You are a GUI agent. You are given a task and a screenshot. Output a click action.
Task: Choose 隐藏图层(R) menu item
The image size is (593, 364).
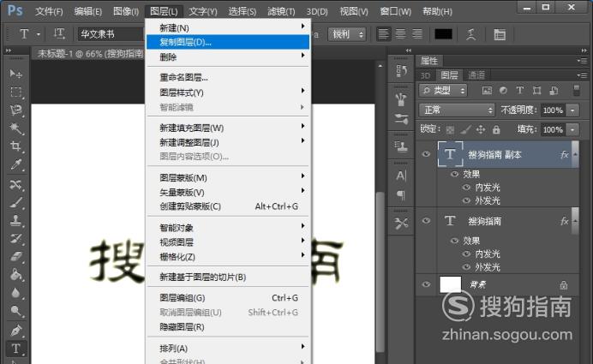tap(228, 327)
